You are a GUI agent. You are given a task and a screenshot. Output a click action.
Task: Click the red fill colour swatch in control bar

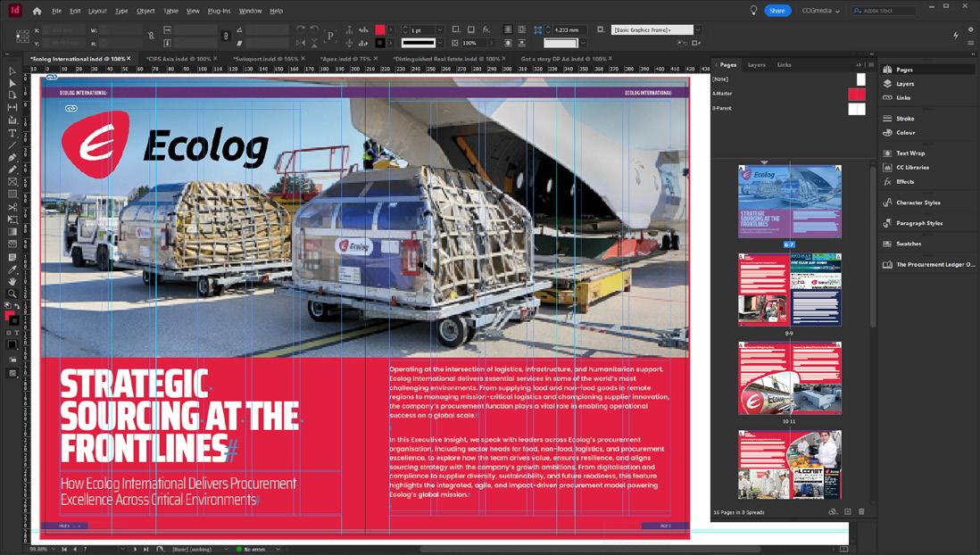pyautogui.click(x=380, y=30)
